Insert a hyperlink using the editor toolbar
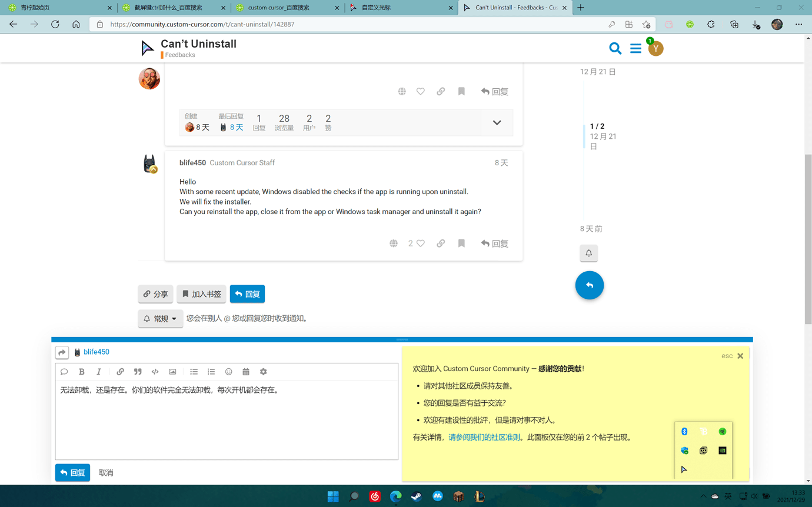Image resolution: width=812 pixels, height=507 pixels. (120, 371)
